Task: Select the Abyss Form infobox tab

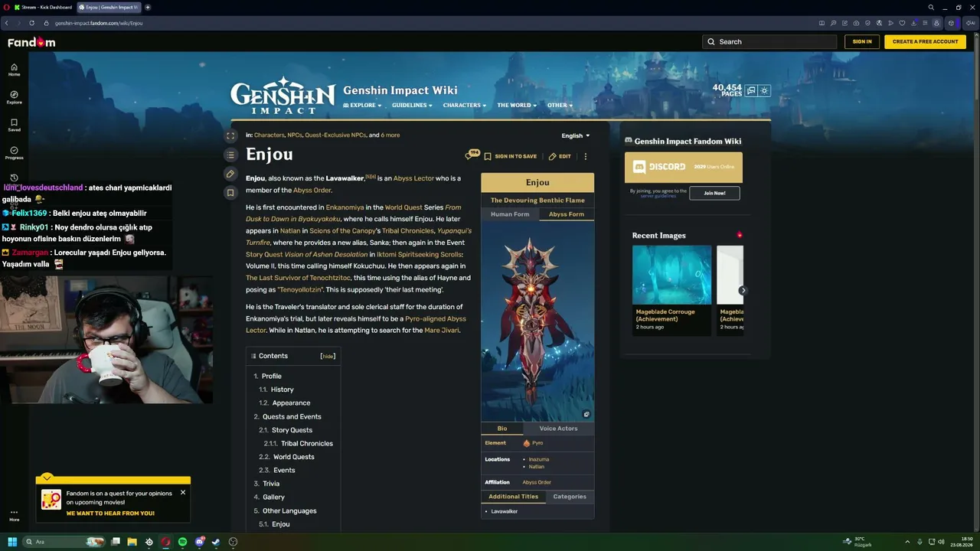Action: pyautogui.click(x=567, y=214)
